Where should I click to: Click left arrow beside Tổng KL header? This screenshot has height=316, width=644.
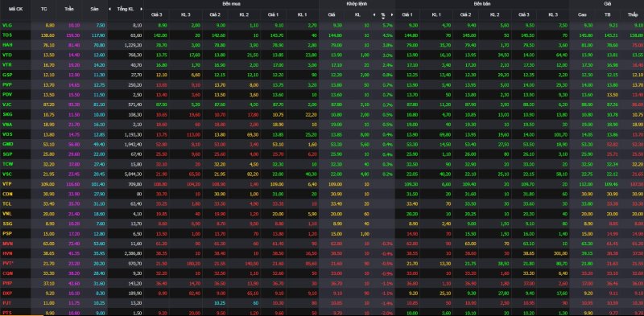110,9
